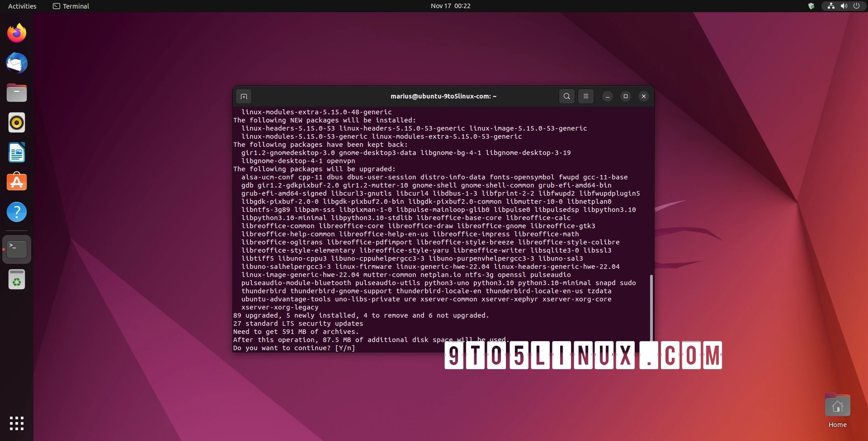
Task: Open the Home folder on desktop
Action: point(837,405)
